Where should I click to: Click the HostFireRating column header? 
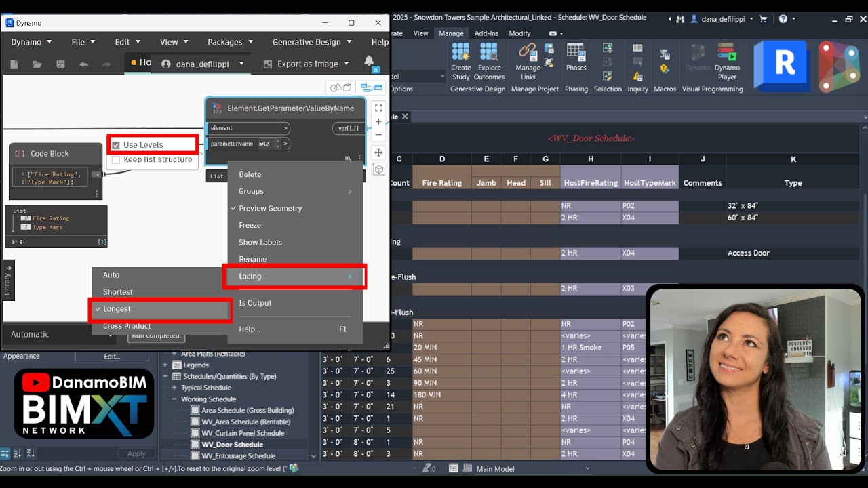(590, 183)
